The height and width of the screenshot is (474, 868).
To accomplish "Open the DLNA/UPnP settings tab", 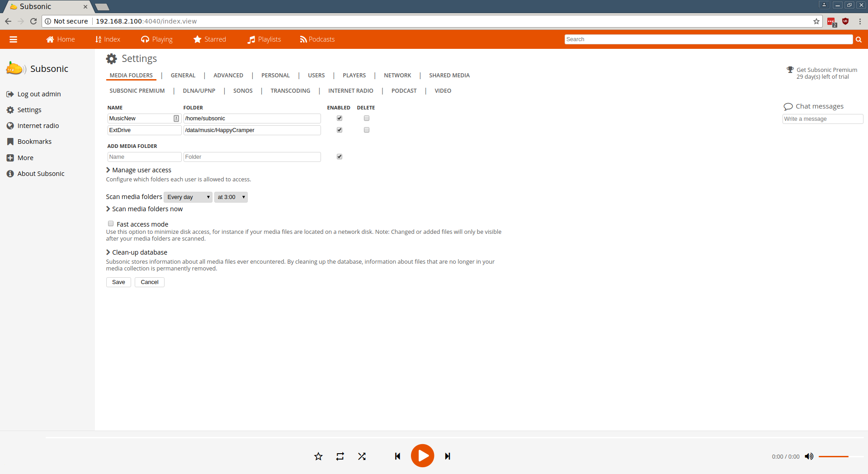I will tap(199, 91).
